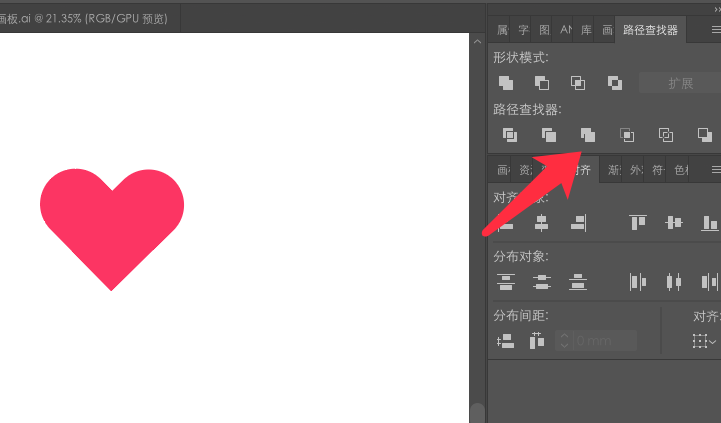Apply the Intersect shape mode
The height and width of the screenshot is (423, 721).
click(578, 83)
